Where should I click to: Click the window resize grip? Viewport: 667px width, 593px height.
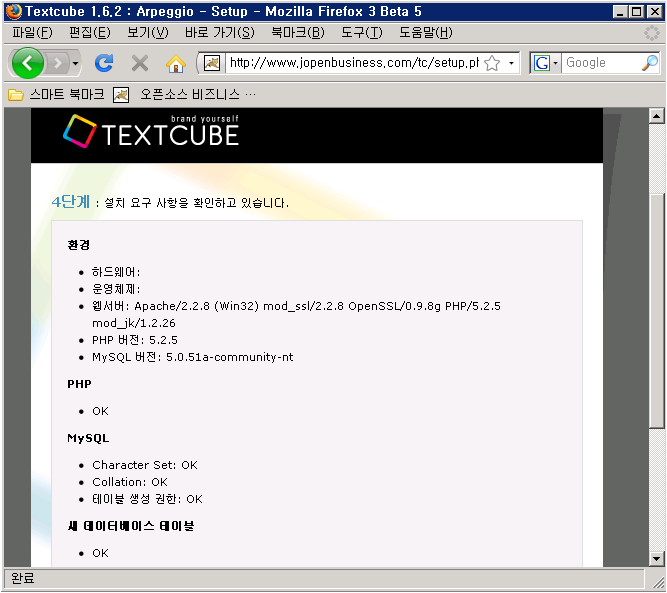(x=659, y=583)
